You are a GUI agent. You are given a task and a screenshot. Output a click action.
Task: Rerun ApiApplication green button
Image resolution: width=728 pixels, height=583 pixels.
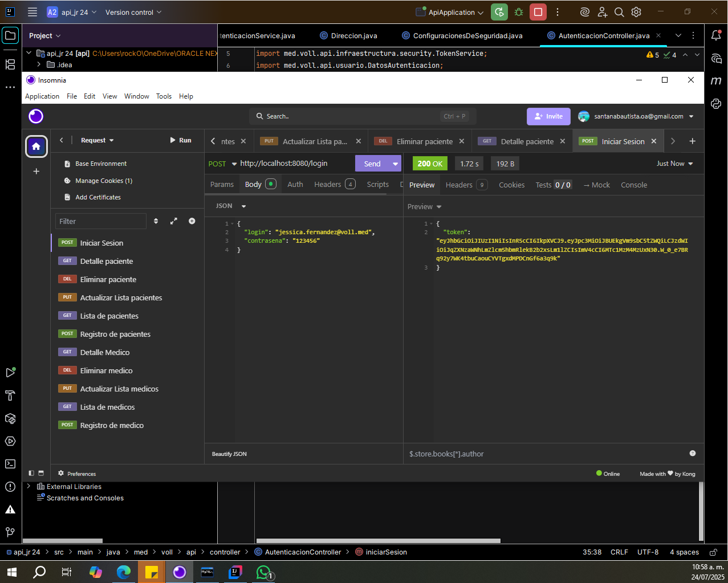[x=499, y=12]
